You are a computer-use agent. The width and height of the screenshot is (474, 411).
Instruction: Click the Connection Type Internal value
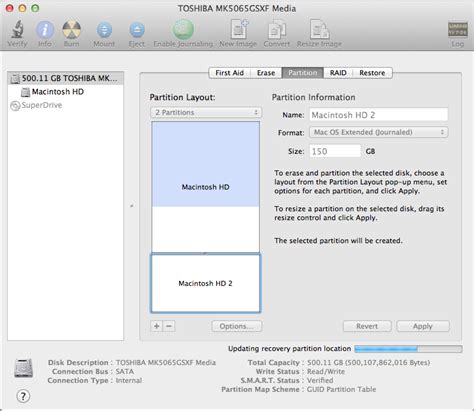pos(129,380)
